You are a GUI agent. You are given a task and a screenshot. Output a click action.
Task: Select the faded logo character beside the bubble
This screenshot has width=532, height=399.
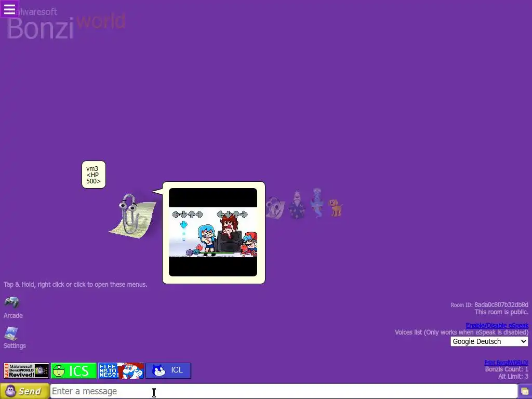275,208
